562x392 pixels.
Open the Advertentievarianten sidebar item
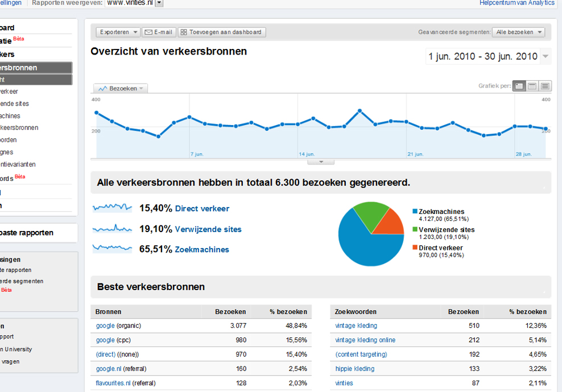[x=18, y=164]
